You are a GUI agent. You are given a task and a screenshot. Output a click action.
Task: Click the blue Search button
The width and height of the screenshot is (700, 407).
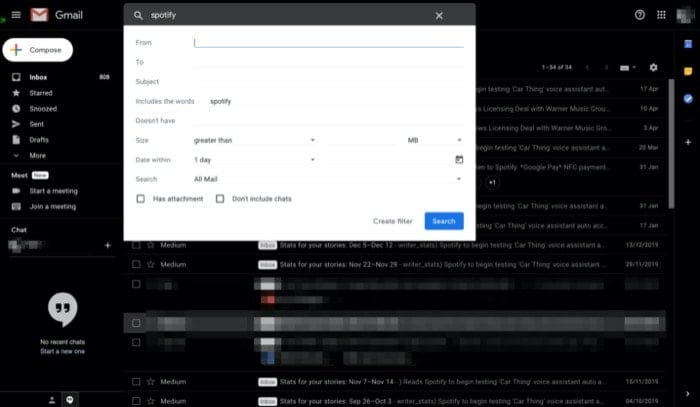(444, 221)
